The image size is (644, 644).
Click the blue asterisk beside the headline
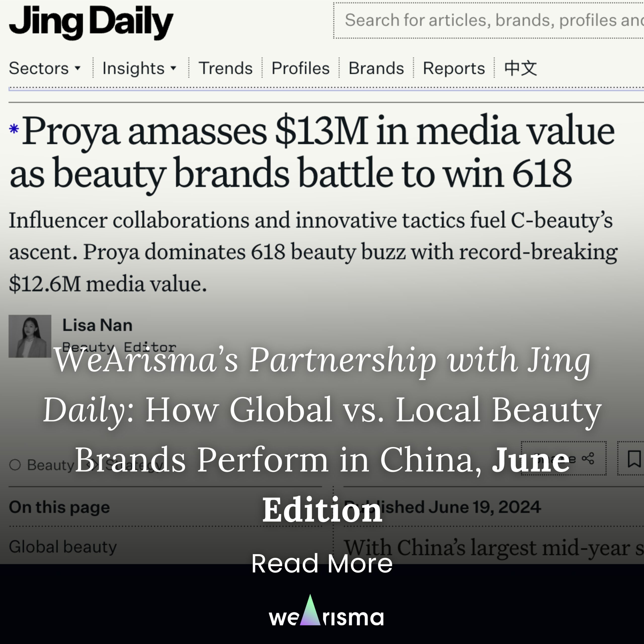[14, 129]
